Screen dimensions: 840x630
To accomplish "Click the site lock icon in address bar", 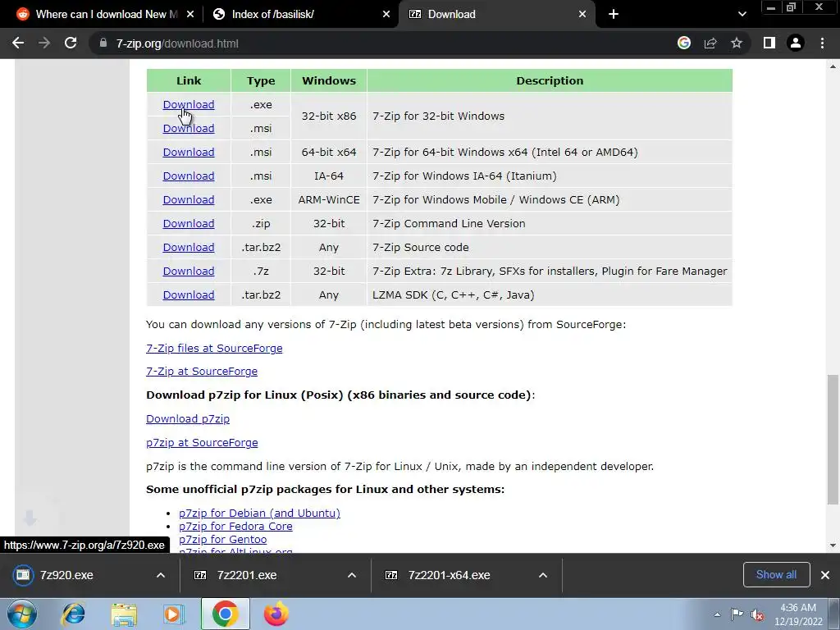I will [x=103, y=43].
